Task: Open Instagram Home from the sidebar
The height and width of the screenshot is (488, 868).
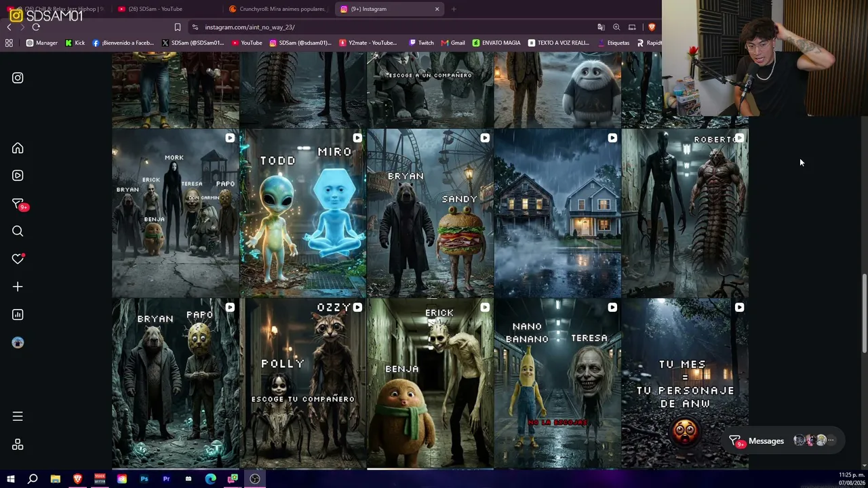Action: [x=18, y=148]
